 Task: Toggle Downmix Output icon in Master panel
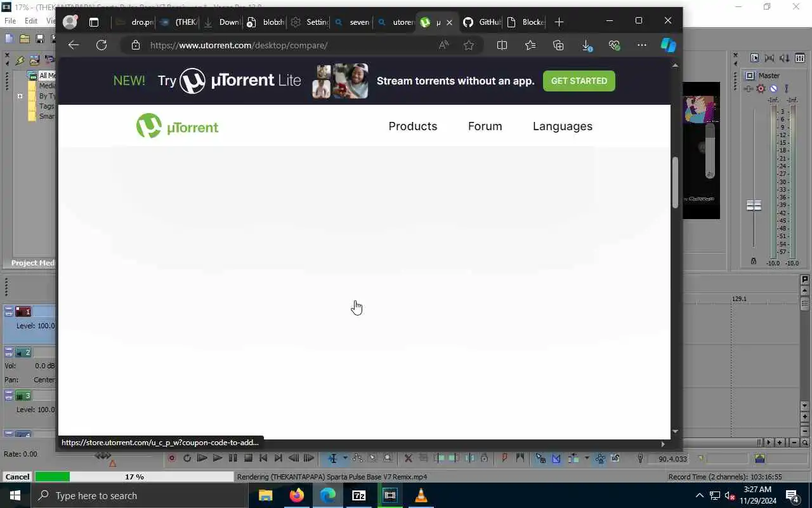[769, 58]
